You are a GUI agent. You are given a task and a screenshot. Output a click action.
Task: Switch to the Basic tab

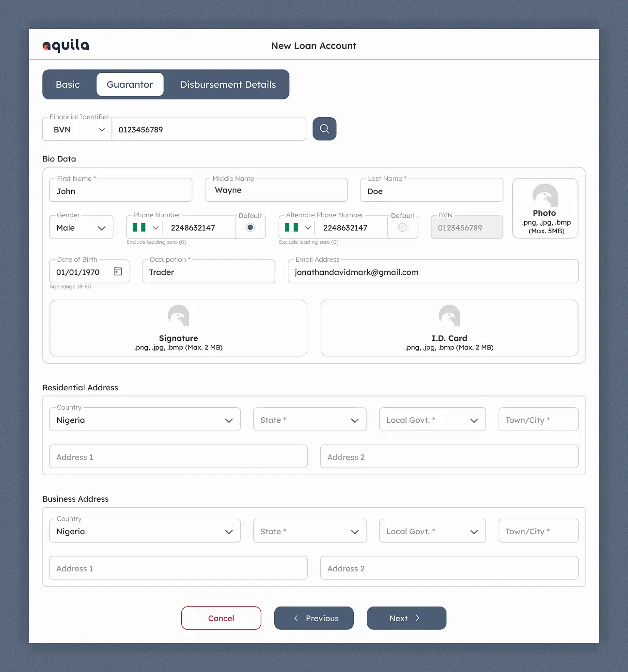click(68, 84)
